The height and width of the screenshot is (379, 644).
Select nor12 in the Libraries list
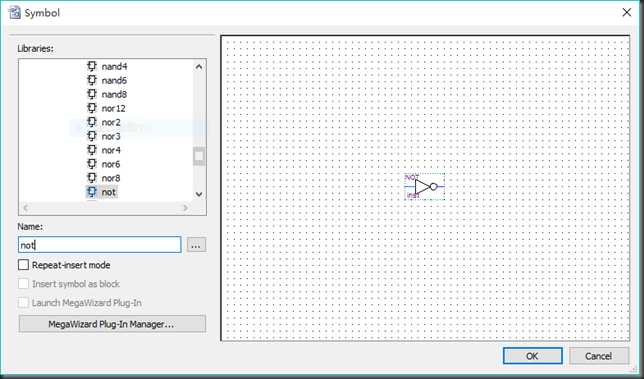pyautogui.click(x=113, y=108)
